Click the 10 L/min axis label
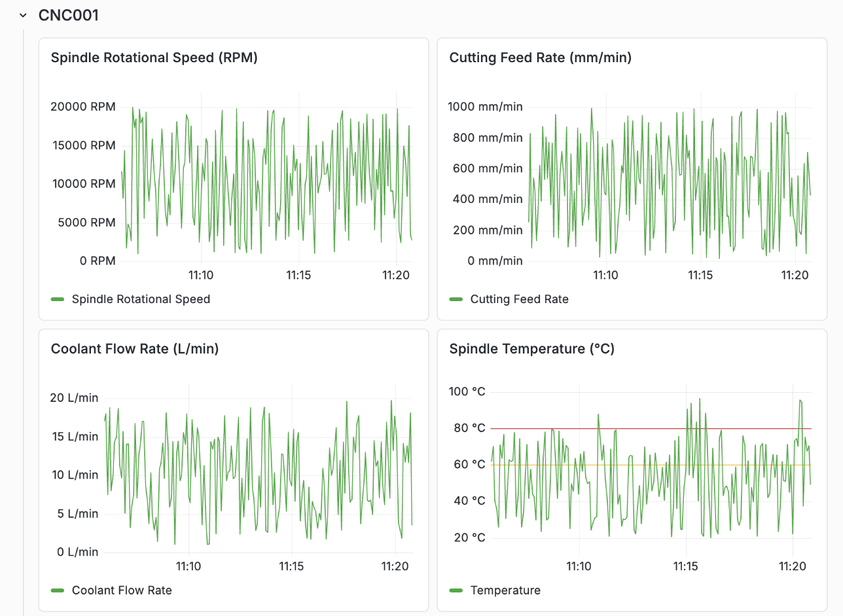The image size is (843, 616). (75, 475)
